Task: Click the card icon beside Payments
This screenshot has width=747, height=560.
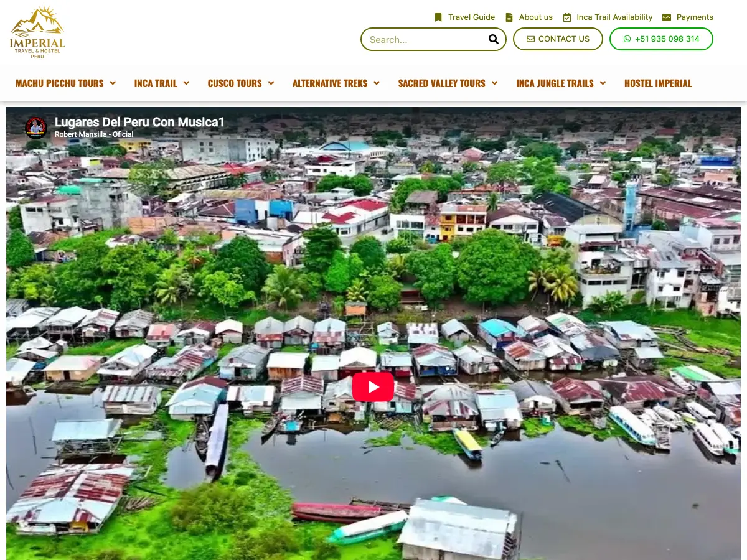Action: 667,17
